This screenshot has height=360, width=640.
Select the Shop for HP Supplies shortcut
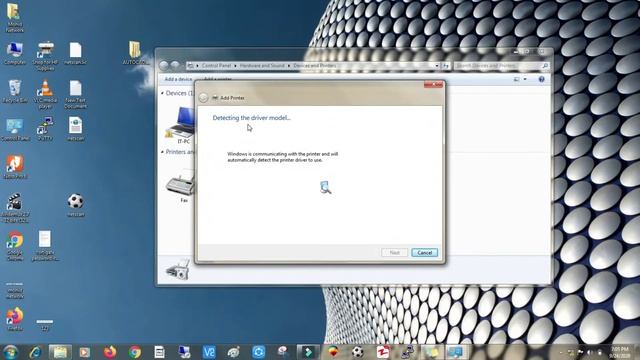point(45,56)
